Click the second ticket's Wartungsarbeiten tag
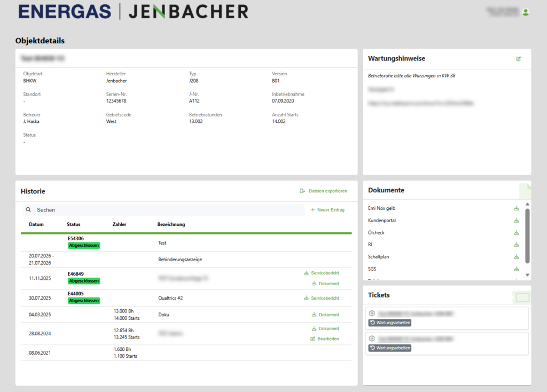This screenshot has height=392, width=547. [389, 348]
